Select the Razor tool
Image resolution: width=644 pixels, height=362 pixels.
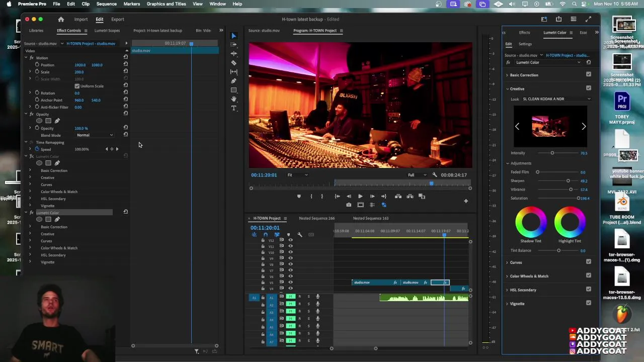233,63
